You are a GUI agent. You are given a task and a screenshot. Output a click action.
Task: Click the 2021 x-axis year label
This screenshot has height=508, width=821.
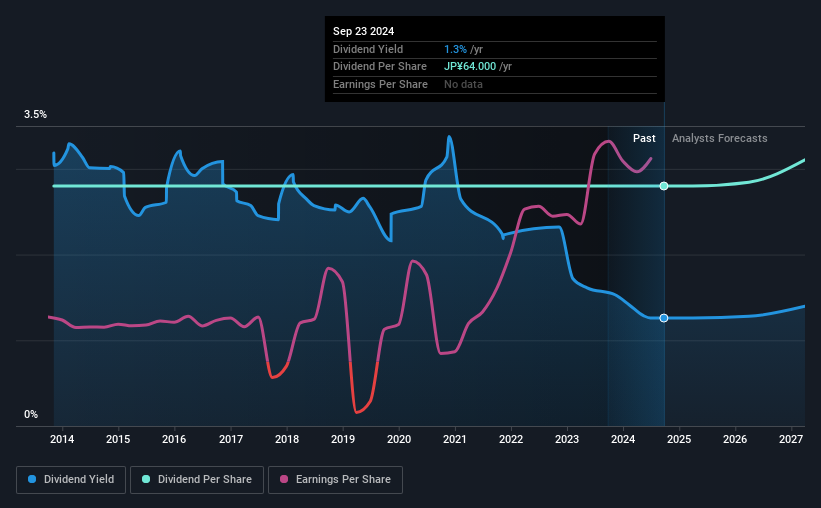[454, 439]
